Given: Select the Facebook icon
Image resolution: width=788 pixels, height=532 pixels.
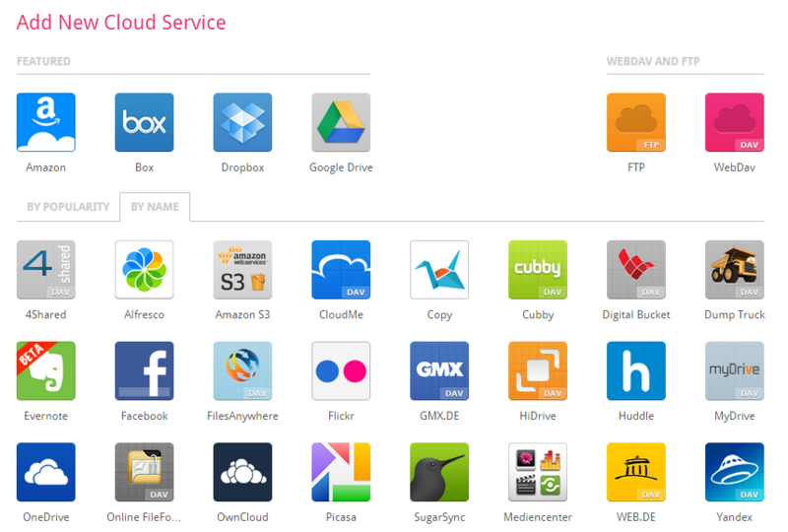Looking at the screenshot, I should [144, 371].
